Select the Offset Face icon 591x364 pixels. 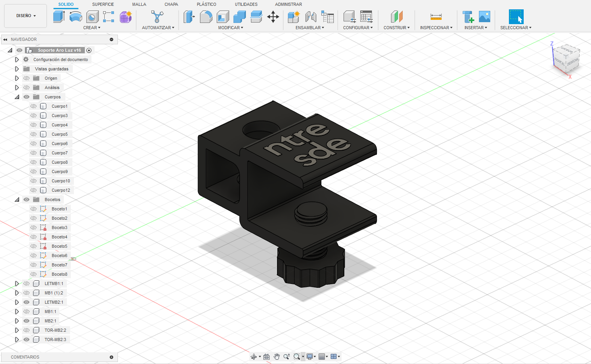point(256,17)
